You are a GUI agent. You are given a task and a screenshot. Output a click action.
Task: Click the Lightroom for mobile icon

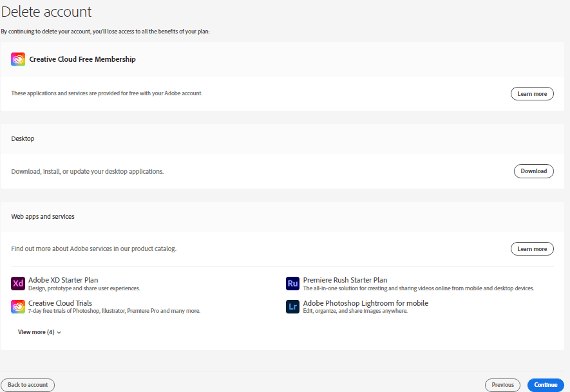[292, 306]
